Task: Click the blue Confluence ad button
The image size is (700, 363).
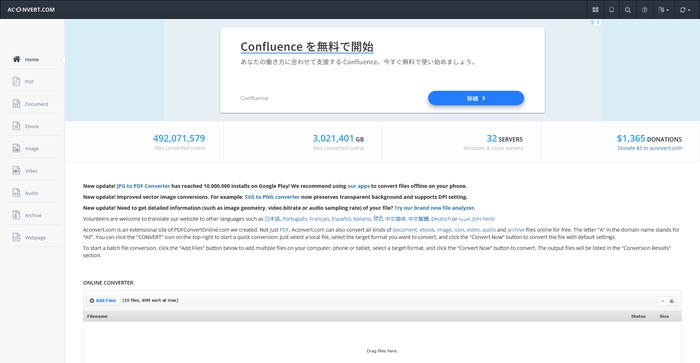Action: click(476, 98)
